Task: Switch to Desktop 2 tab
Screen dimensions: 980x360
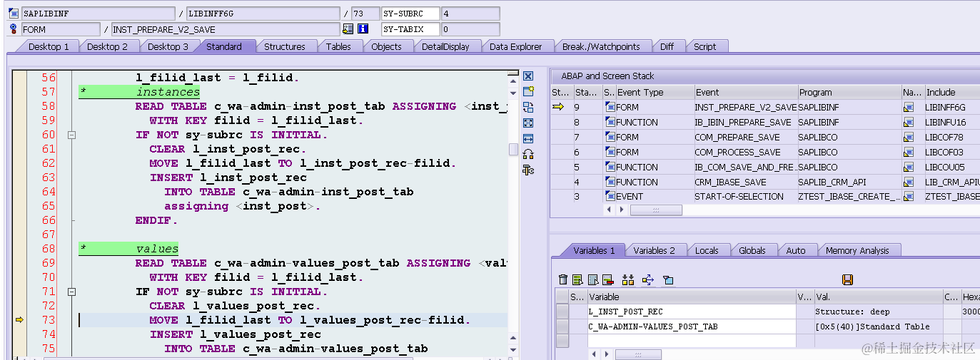Action: tap(108, 46)
